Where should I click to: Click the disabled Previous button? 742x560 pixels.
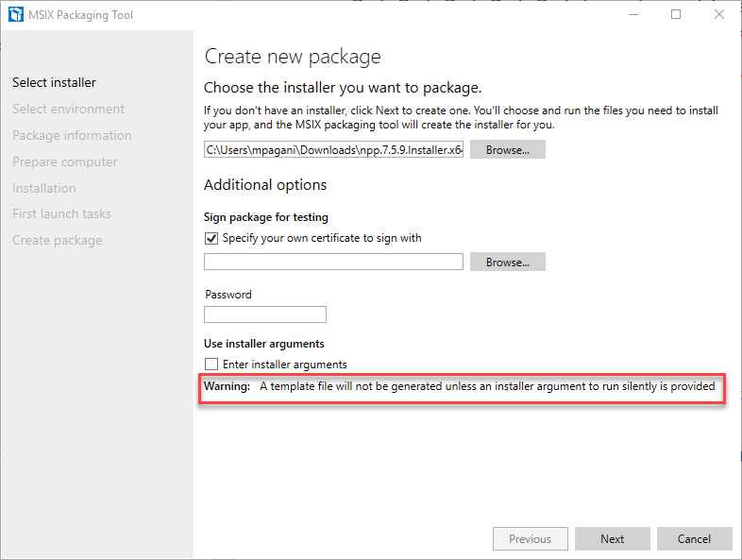click(x=530, y=538)
